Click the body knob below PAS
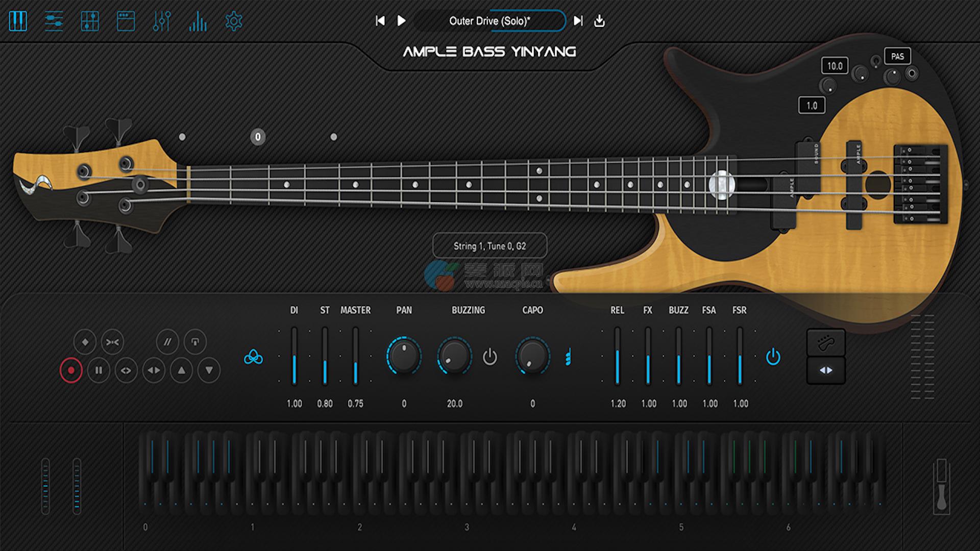The width and height of the screenshot is (980, 551). (x=892, y=77)
